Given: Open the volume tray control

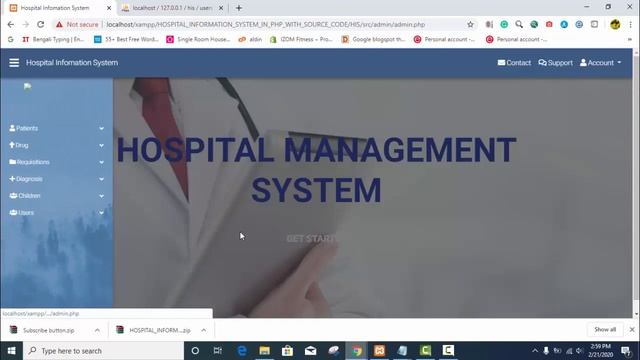Looking at the screenshot, I should click(580, 351).
